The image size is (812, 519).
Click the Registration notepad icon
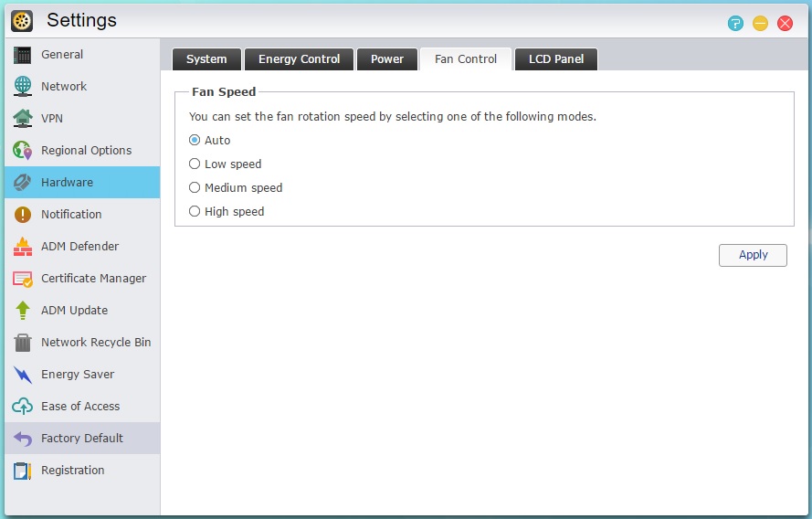point(22,471)
